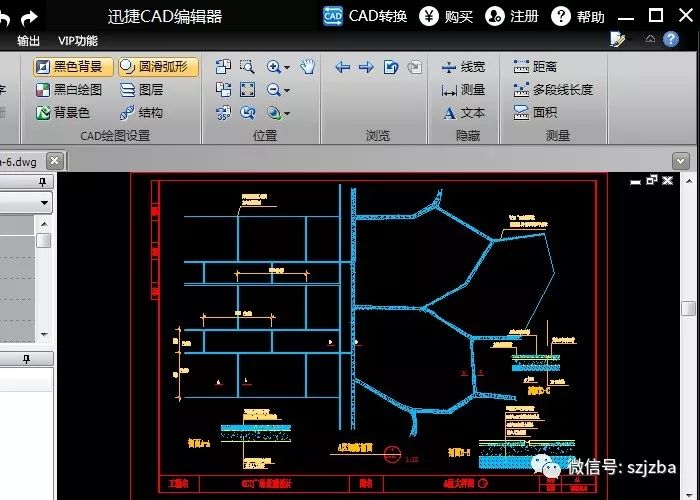700x500 pixels.
Task: Click the fit-to-window zoom icon
Action: (248, 90)
